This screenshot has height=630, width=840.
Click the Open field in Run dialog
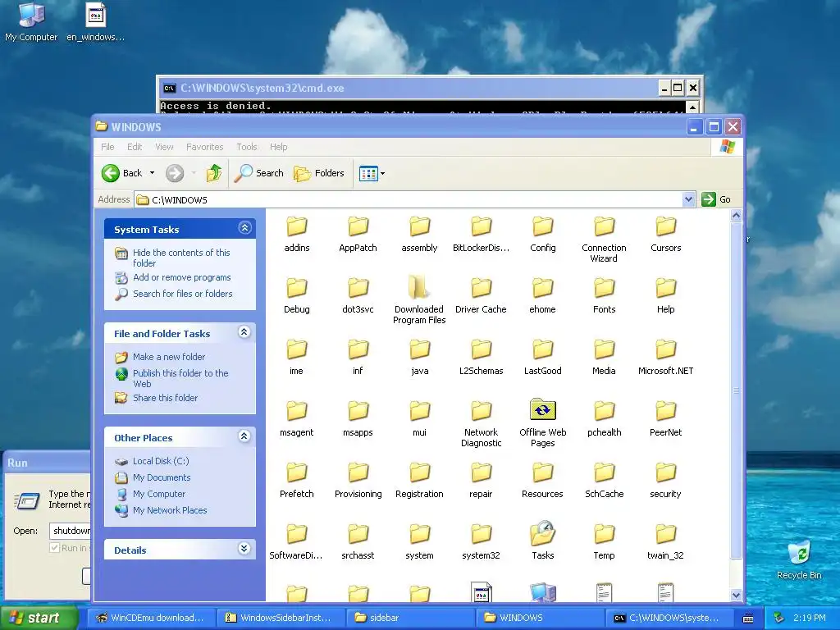(x=71, y=531)
